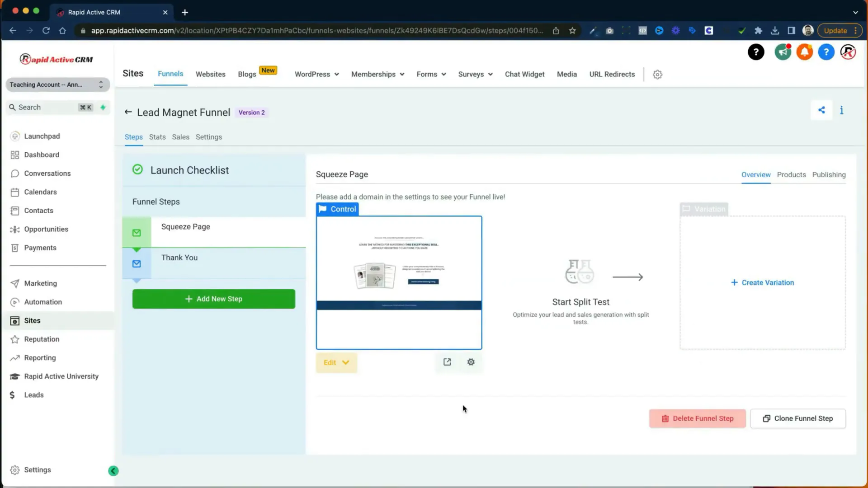Click Create Variation link

click(762, 282)
